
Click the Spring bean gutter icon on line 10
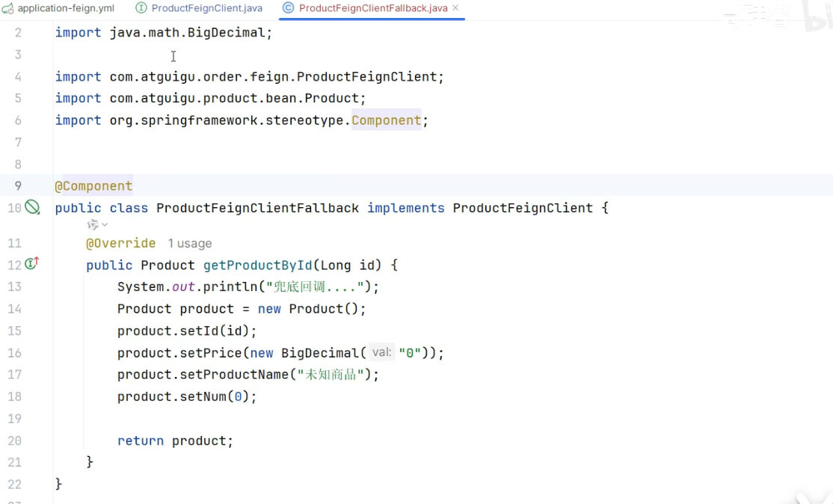[x=32, y=208]
